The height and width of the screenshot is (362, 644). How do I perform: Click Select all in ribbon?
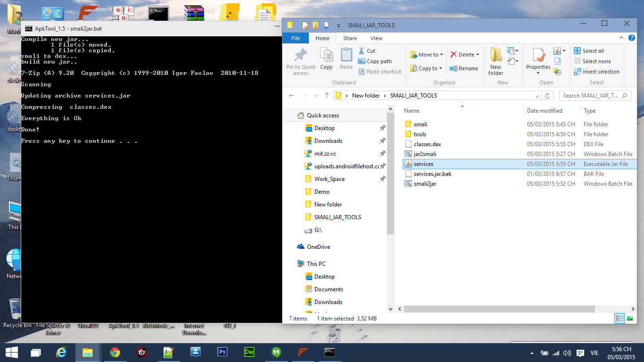(x=589, y=51)
